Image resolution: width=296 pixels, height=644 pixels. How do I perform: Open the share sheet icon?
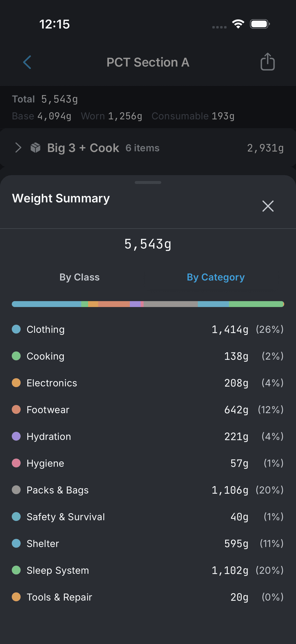click(268, 62)
